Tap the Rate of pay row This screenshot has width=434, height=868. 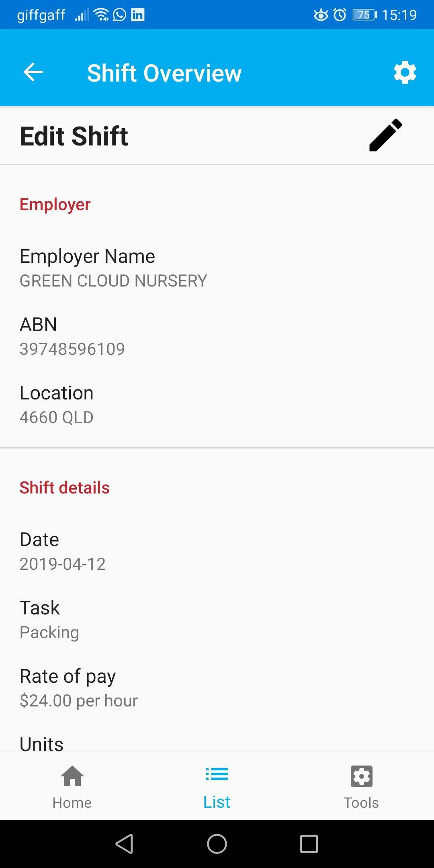click(79, 688)
